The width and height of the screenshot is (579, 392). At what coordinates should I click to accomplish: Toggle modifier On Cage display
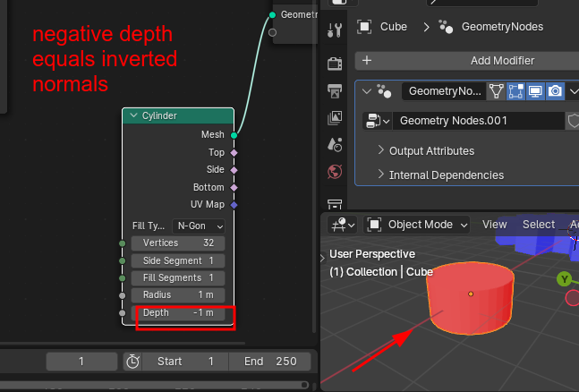497,91
